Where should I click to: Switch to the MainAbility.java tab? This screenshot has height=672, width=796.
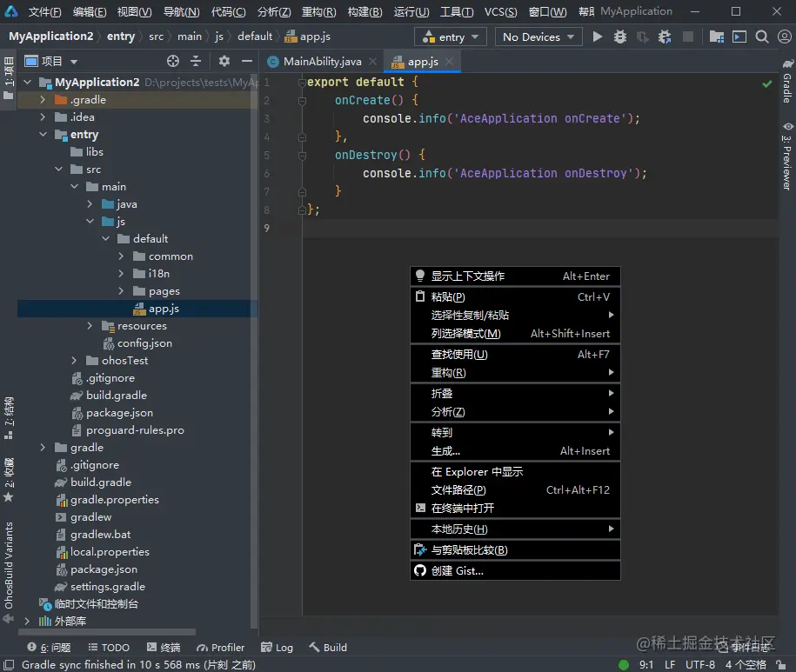point(322,62)
